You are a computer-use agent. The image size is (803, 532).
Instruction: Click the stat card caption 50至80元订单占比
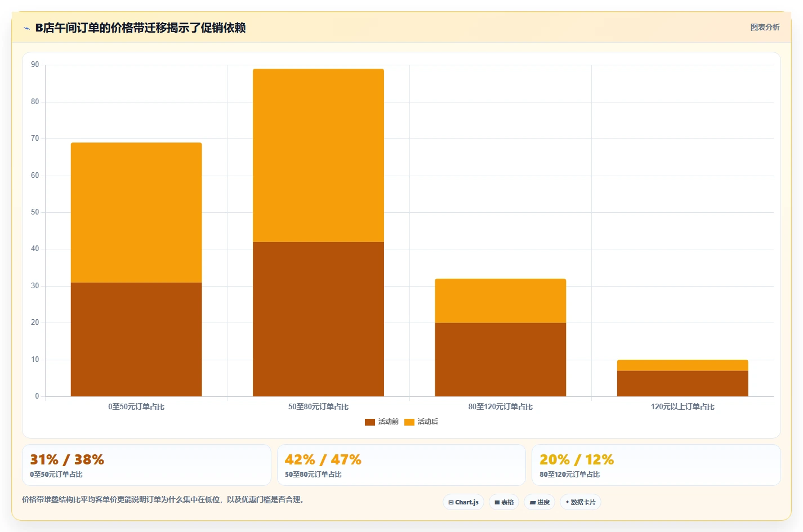tap(313, 475)
